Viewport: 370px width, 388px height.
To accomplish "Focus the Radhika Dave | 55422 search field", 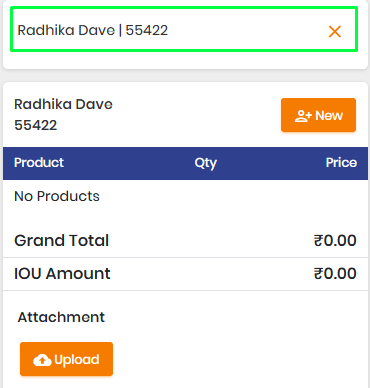I will click(184, 29).
